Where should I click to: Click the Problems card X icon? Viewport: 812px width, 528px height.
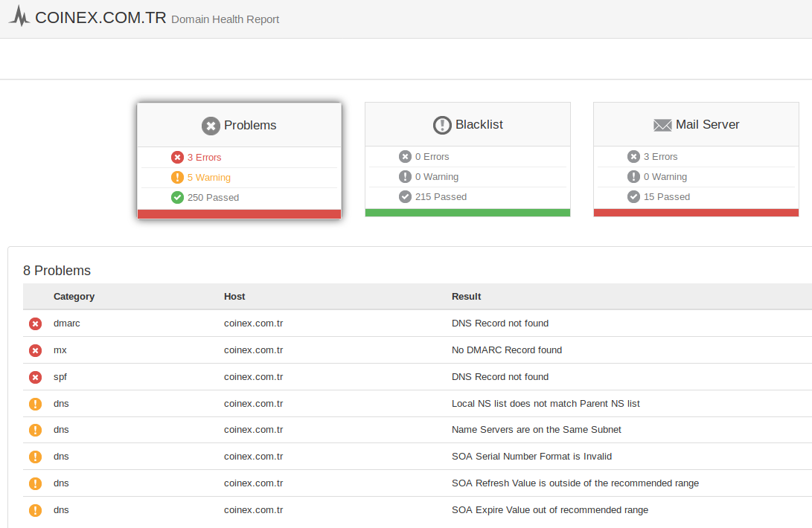[x=211, y=126]
